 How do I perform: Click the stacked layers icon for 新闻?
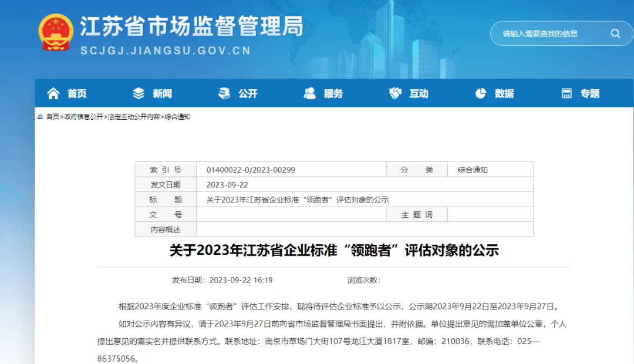[139, 93]
